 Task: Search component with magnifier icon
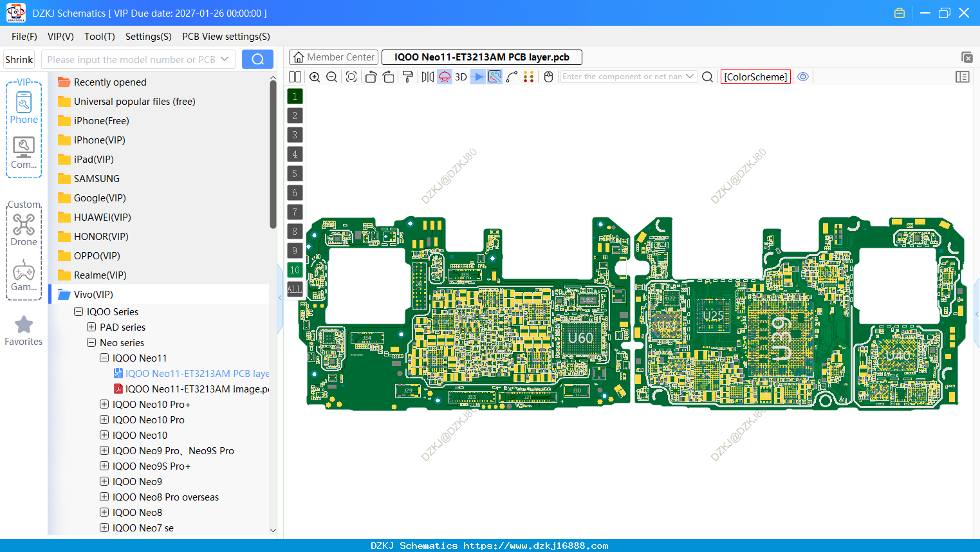click(707, 77)
